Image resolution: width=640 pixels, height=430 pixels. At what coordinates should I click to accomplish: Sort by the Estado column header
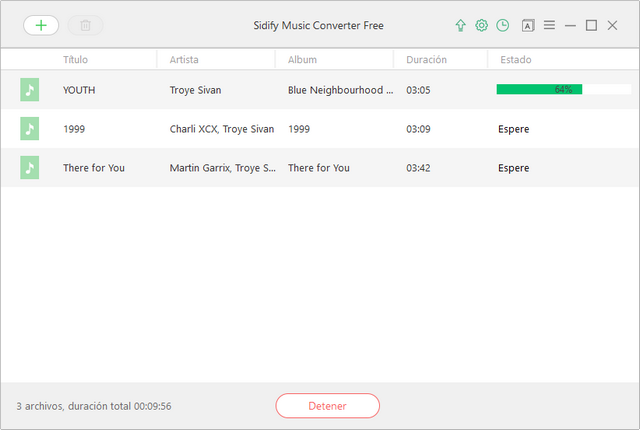click(x=516, y=60)
